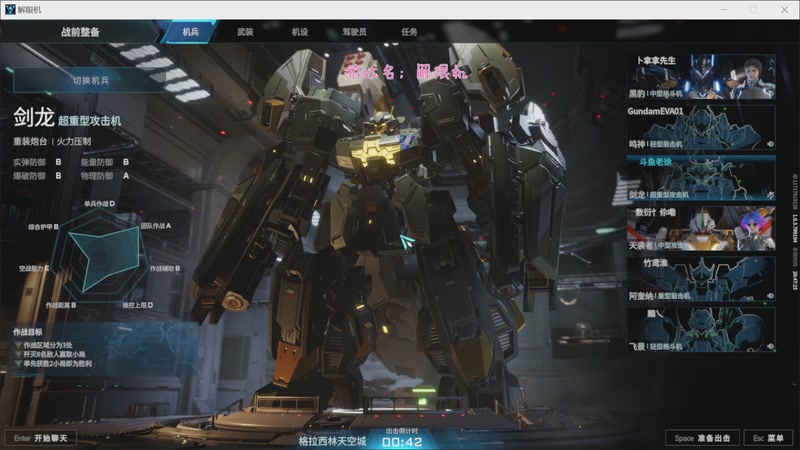Toggle the speaker icon on the GundamEVA01 card

[x=770, y=144]
